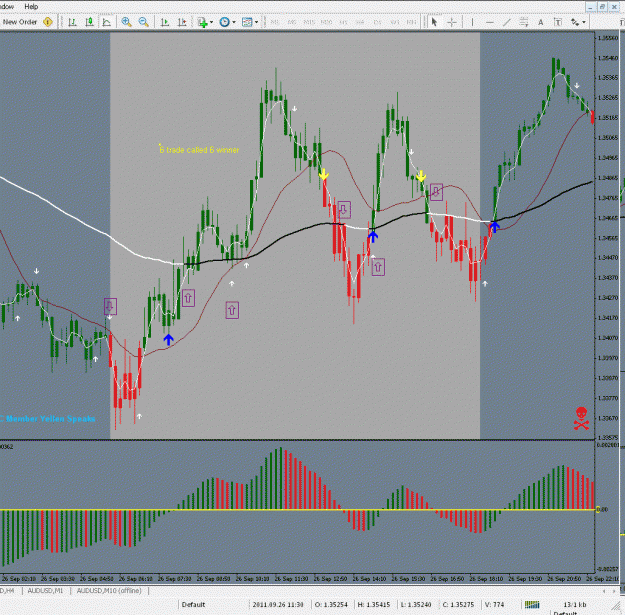Image resolution: width=625 pixels, height=615 pixels.
Task: Click the New Order button
Action: pyautogui.click(x=20, y=22)
